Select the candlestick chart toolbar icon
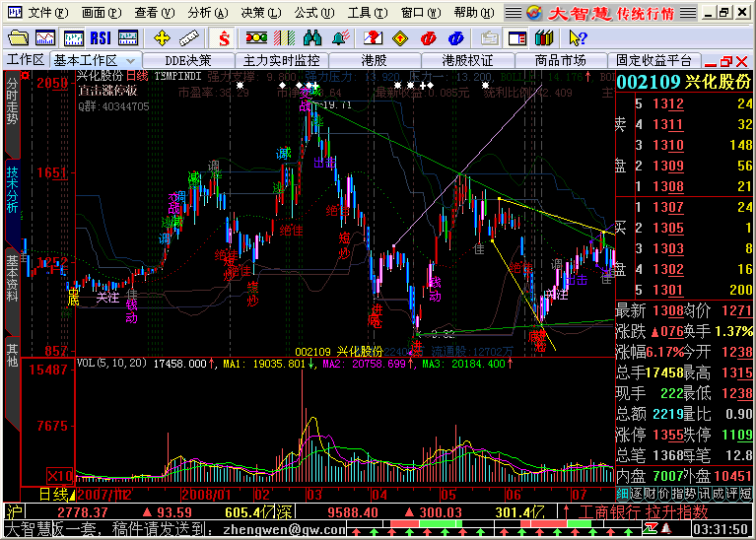The width and height of the screenshot is (756, 540). [x=73, y=37]
